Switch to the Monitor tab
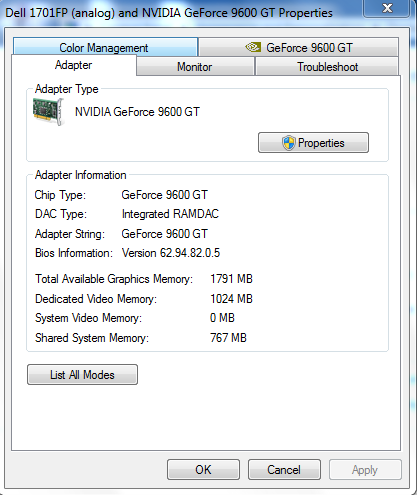The width and height of the screenshot is (417, 495). (195, 66)
